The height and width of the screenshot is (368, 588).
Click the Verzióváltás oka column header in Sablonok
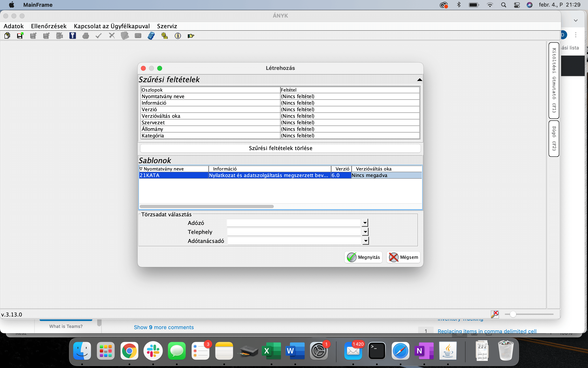click(386, 169)
